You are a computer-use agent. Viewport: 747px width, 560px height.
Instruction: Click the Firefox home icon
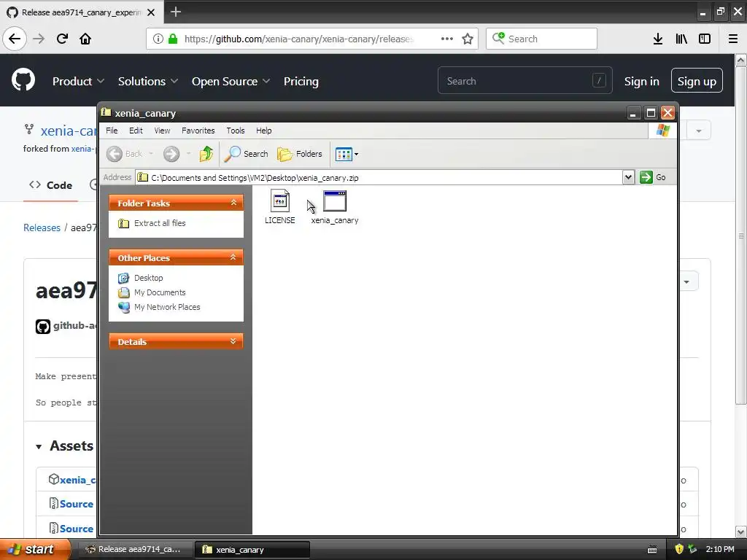point(85,39)
